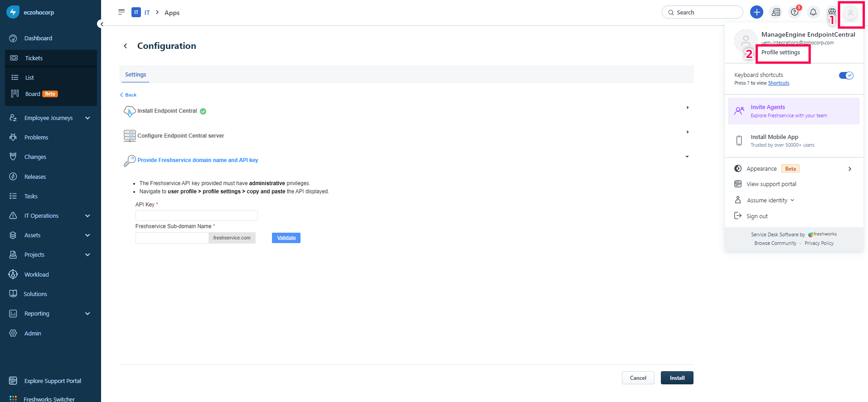Click the Install button

tap(677, 378)
